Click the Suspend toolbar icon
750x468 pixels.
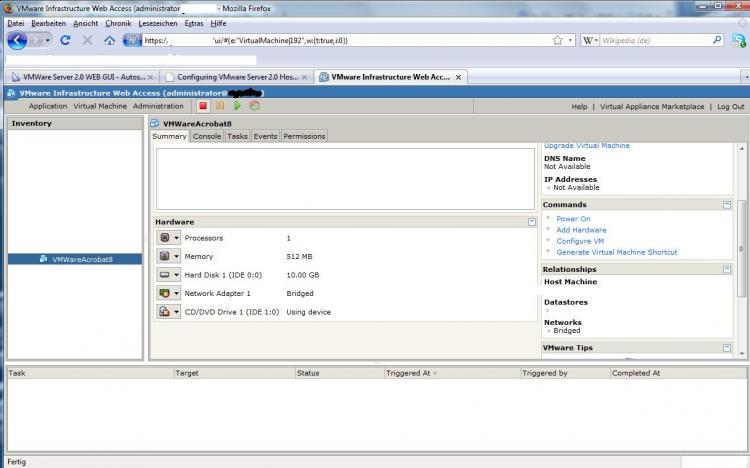[220, 106]
